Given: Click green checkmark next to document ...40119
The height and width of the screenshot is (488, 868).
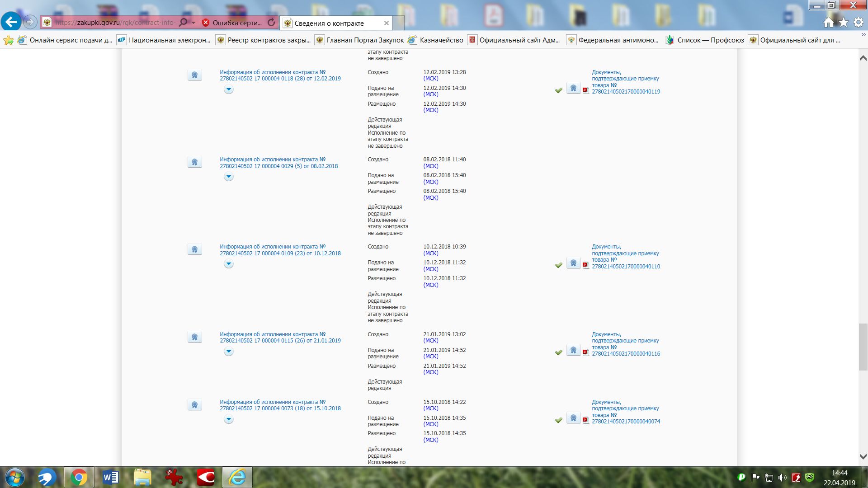Looking at the screenshot, I should click(x=559, y=90).
